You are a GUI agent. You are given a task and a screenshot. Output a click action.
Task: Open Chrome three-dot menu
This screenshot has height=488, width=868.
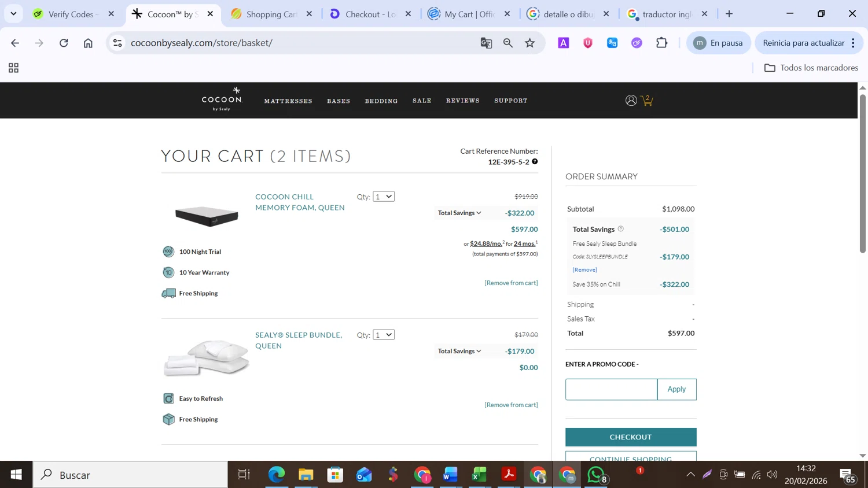tap(853, 43)
